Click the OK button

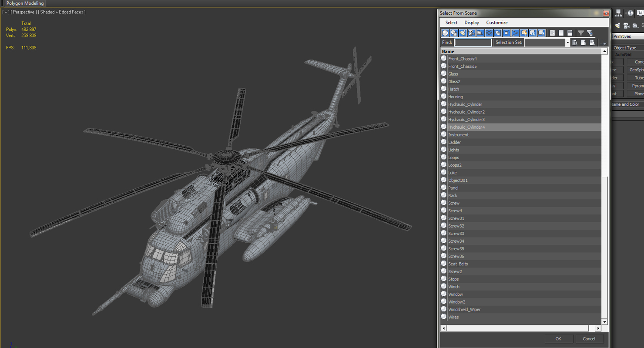click(x=558, y=339)
